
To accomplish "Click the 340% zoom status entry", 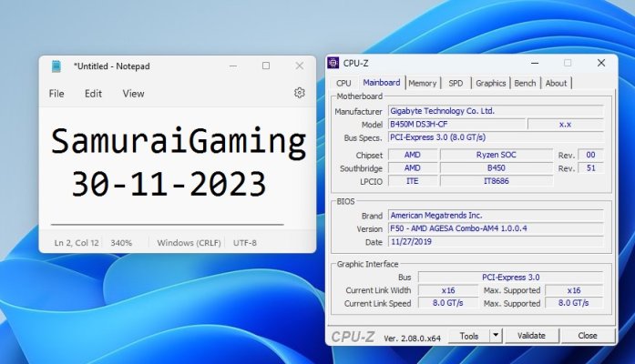I will point(121,243).
